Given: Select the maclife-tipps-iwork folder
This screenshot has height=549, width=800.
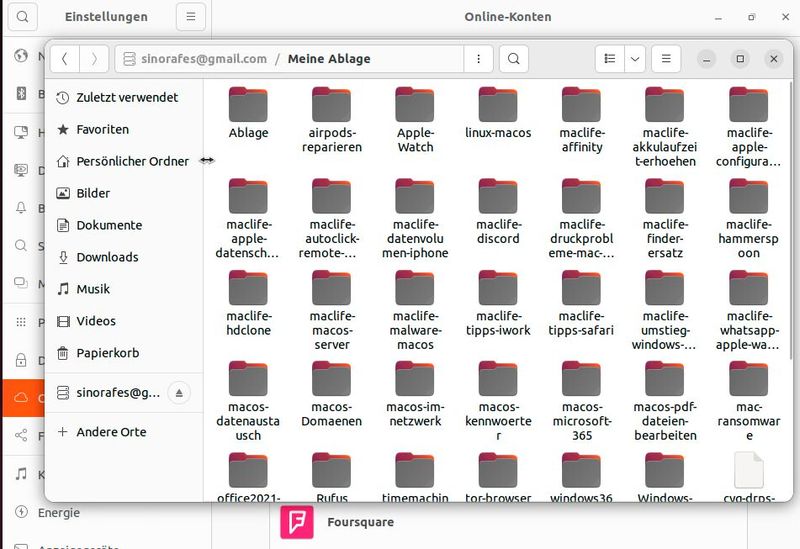Looking at the screenshot, I should click(x=498, y=303).
